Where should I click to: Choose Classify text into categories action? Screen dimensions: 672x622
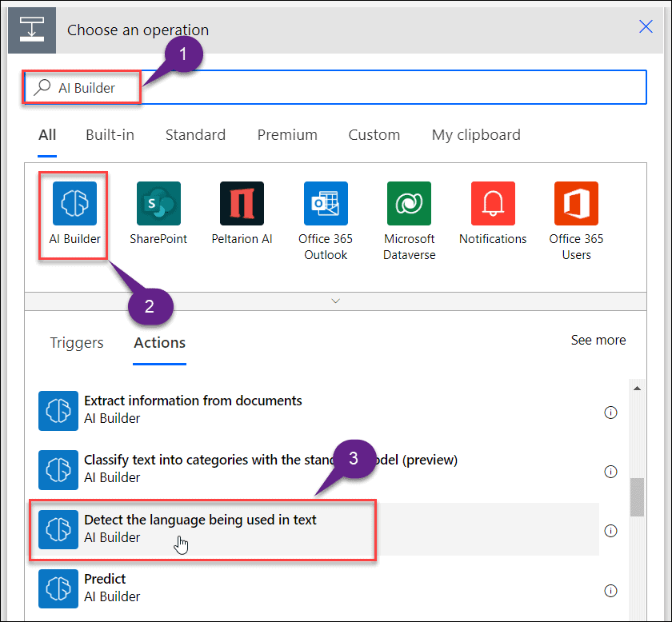tap(270, 460)
